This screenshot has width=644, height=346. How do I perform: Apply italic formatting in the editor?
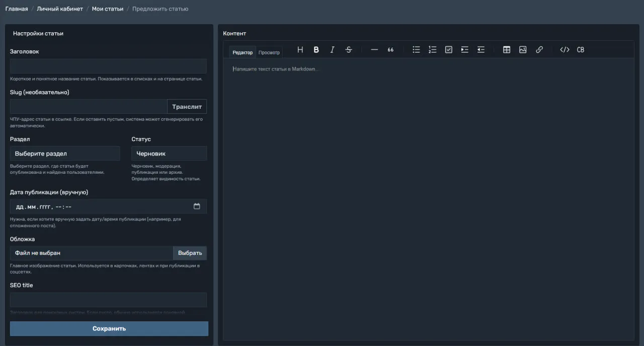332,50
